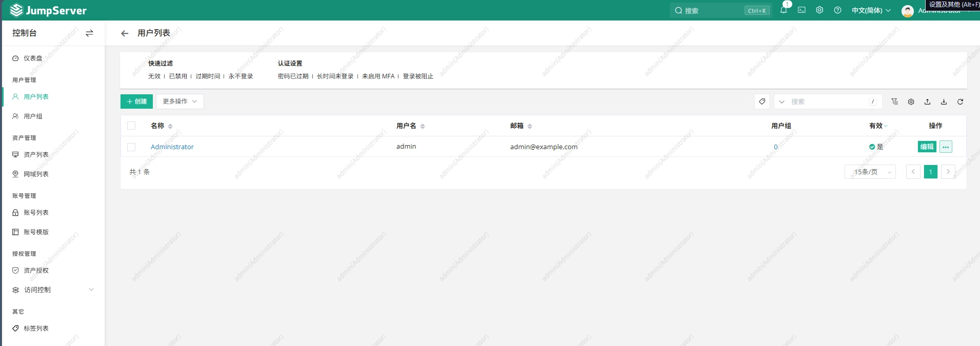Open 资产列表 in the sidebar
980x346 pixels.
tap(36, 155)
